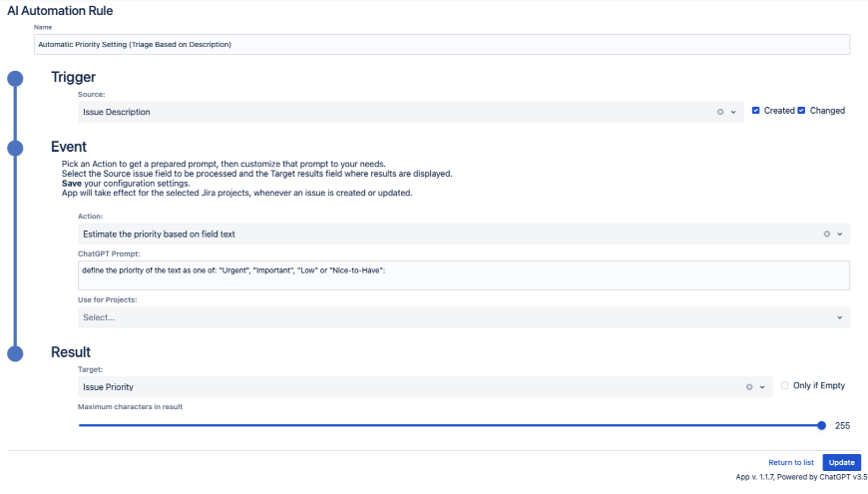The width and height of the screenshot is (868, 494).
Task: Uncheck the Changed checkbox
Action: tap(801, 111)
